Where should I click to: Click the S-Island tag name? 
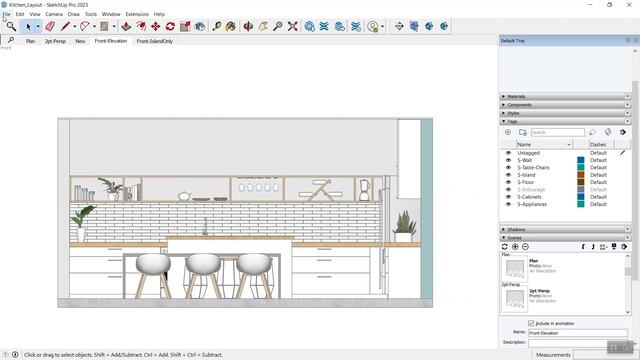(x=526, y=175)
